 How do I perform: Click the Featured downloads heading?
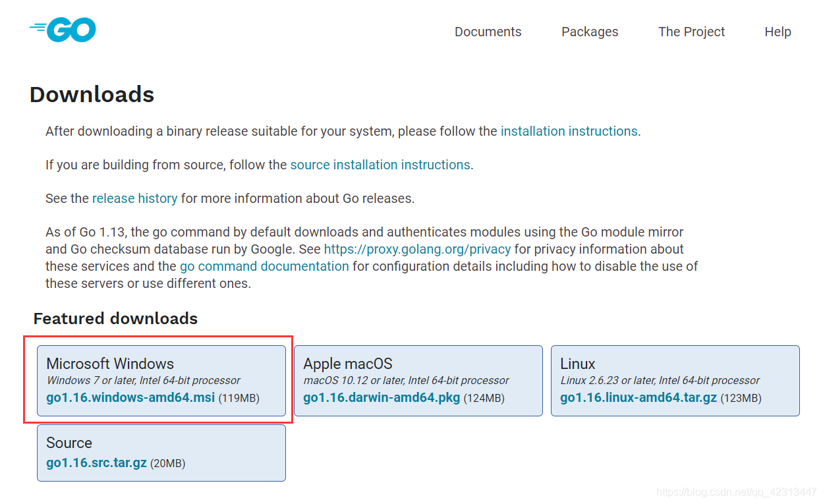tap(115, 318)
